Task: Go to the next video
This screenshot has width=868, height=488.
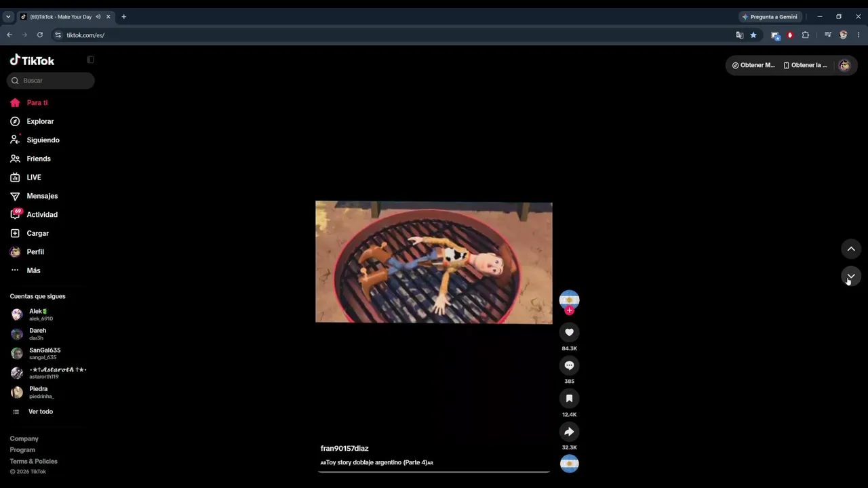Action: pyautogui.click(x=851, y=277)
